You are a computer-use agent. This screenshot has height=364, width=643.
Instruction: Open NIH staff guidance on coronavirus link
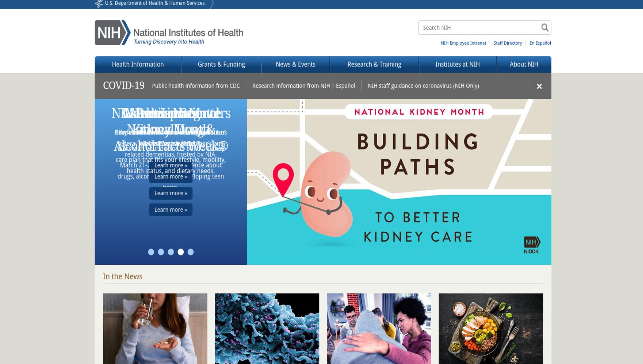423,86
